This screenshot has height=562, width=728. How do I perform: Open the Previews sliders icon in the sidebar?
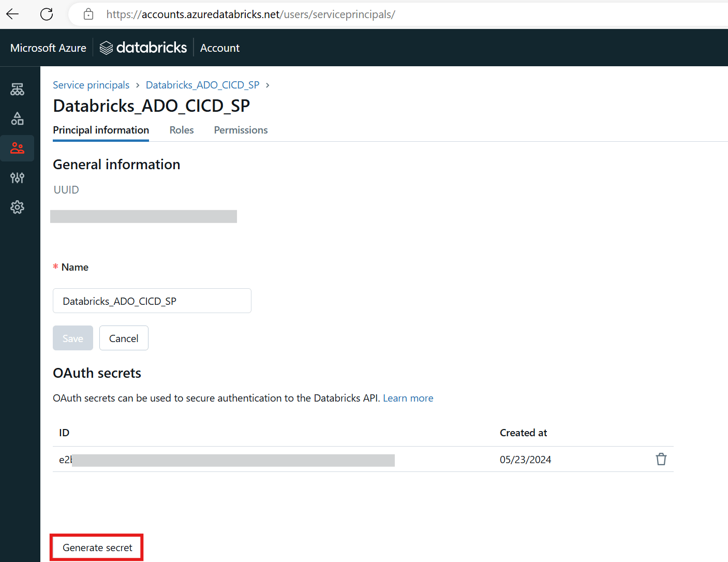[17, 178]
